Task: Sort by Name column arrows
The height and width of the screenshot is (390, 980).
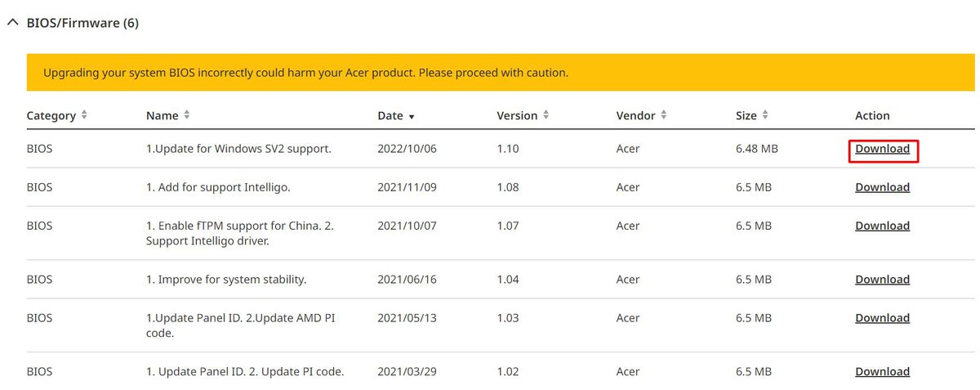Action: click(x=187, y=115)
